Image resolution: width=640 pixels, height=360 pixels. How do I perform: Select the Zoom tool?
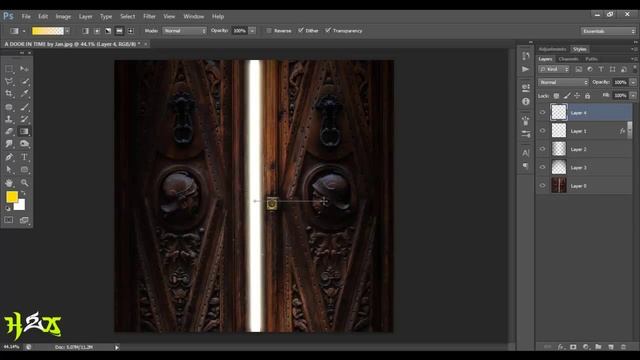[x=24, y=183]
